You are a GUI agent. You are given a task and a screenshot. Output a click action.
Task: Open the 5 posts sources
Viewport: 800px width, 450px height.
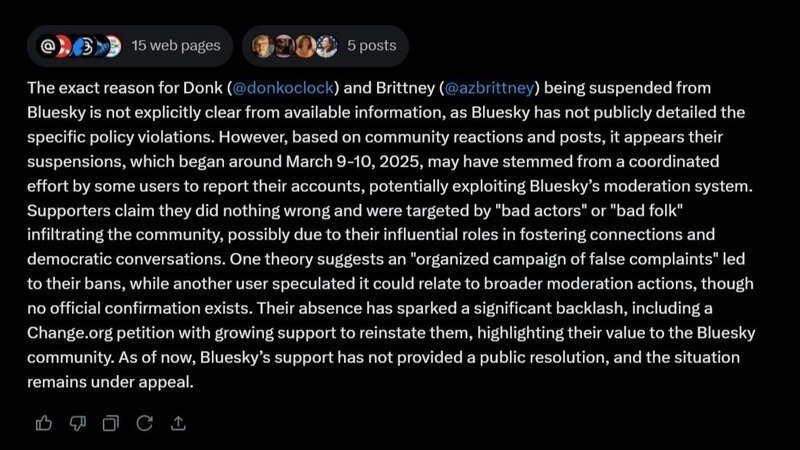(371, 45)
